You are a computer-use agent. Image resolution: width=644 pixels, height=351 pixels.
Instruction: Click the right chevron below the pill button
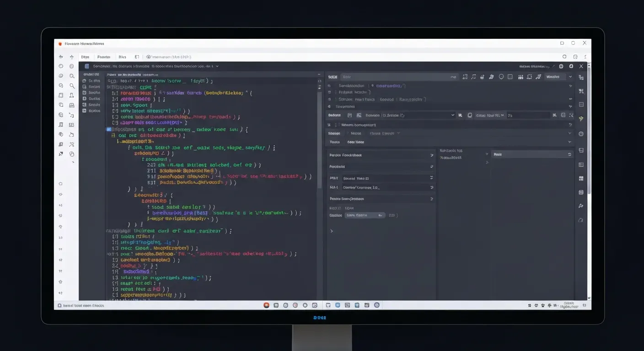(332, 231)
